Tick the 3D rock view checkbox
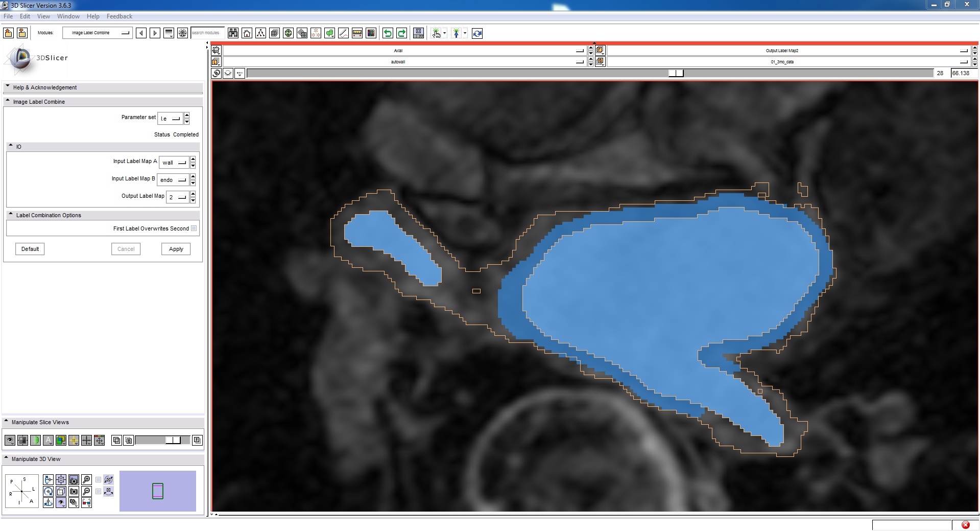The width and height of the screenshot is (980, 531). tap(99, 492)
